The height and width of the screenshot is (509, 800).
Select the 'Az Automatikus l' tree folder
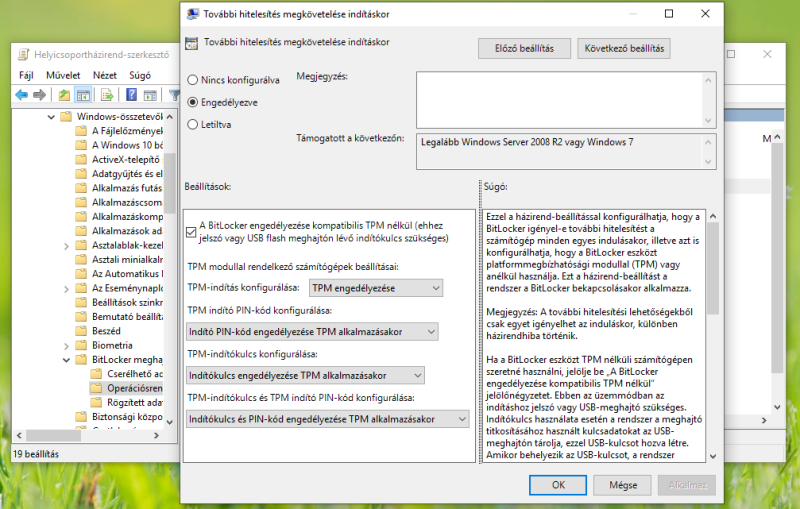(x=119, y=274)
